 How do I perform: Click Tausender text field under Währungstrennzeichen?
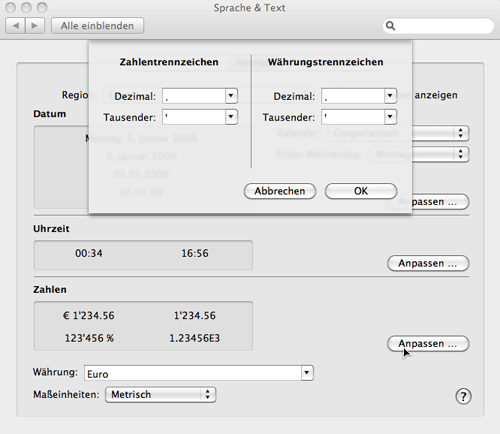353,117
